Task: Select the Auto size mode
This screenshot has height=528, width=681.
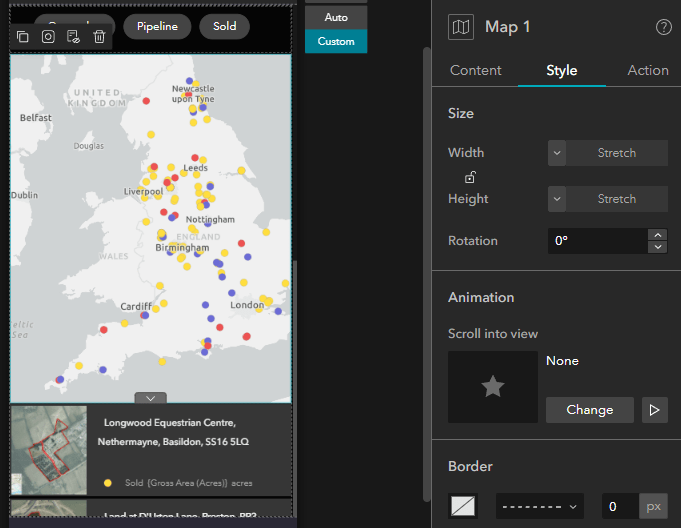Action: 336,17
